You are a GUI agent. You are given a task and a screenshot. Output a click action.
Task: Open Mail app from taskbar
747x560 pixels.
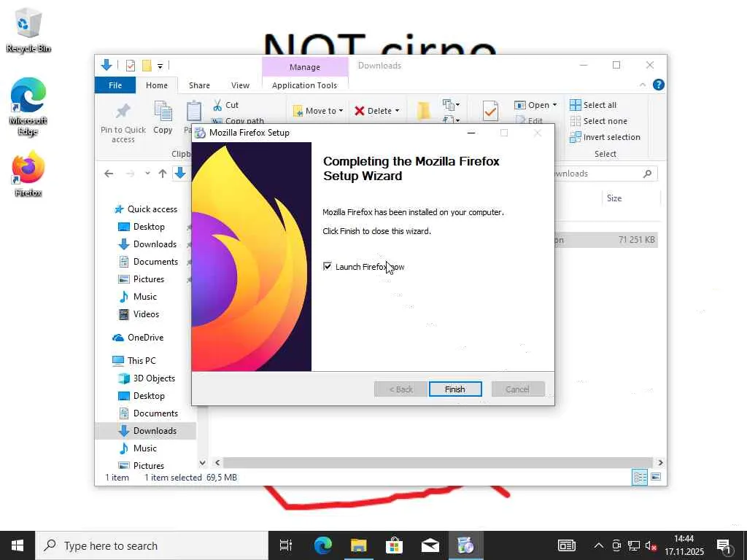[430, 545]
